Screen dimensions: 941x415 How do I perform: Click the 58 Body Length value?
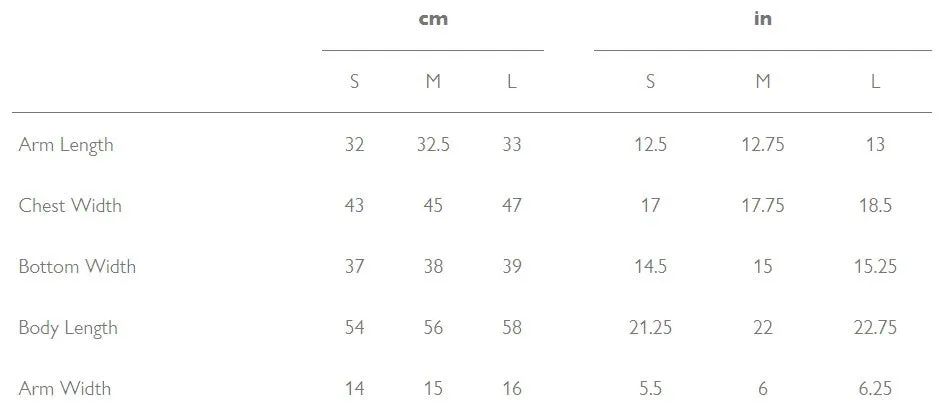click(x=511, y=328)
